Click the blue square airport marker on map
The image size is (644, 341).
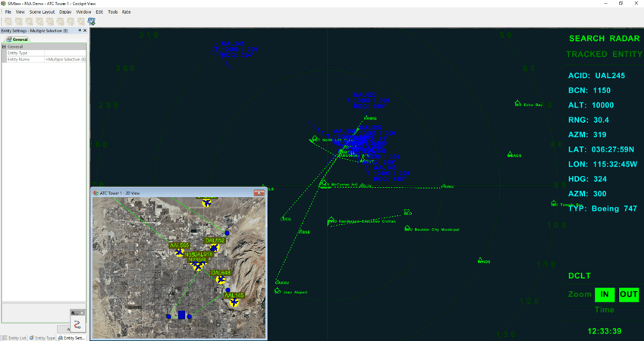click(x=181, y=314)
